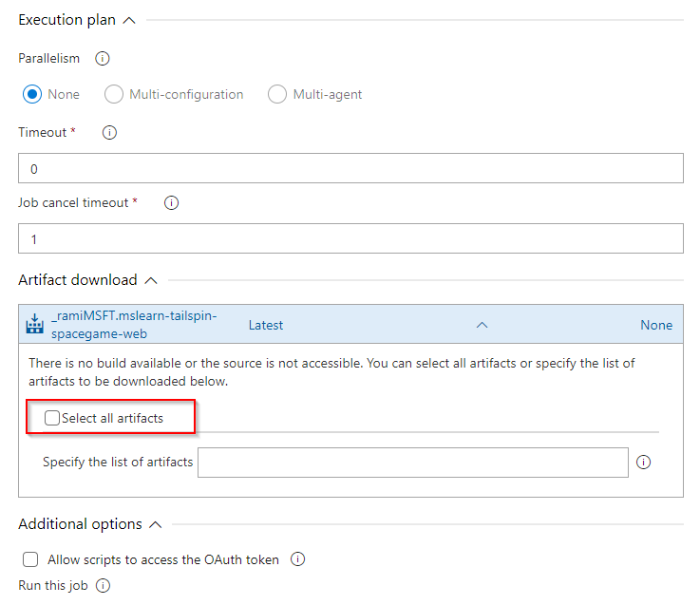This screenshot has width=700, height=605.
Task: Open the Parallelism info icon
Action: 103,59
